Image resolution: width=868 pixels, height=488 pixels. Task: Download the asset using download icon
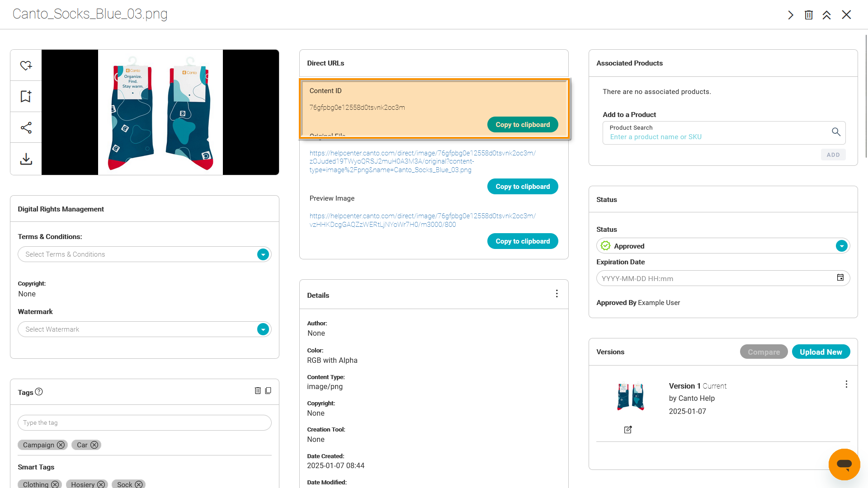tap(26, 159)
